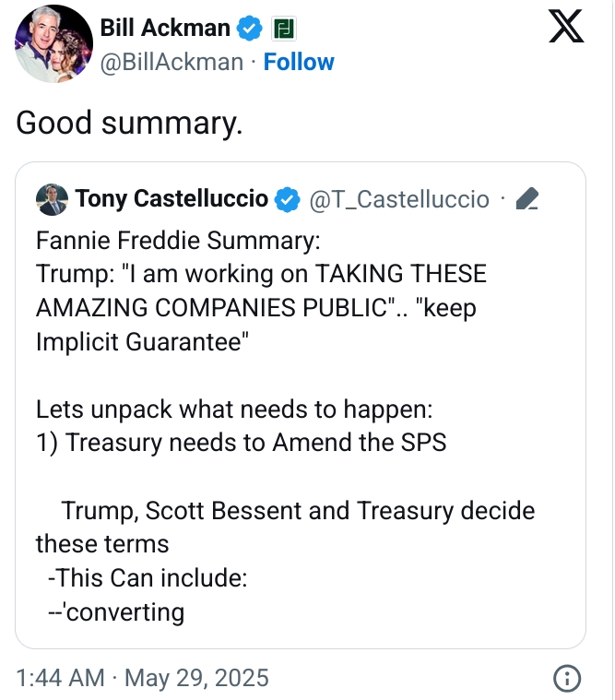Follow Bill Ackman via the Follow link
615x700 pixels.
click(x=299, y=62)
